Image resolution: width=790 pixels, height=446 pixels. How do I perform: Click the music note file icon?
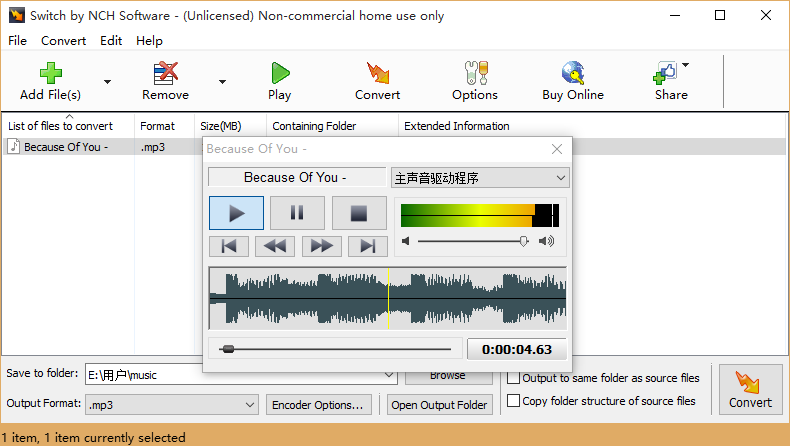tap(14, 147)
